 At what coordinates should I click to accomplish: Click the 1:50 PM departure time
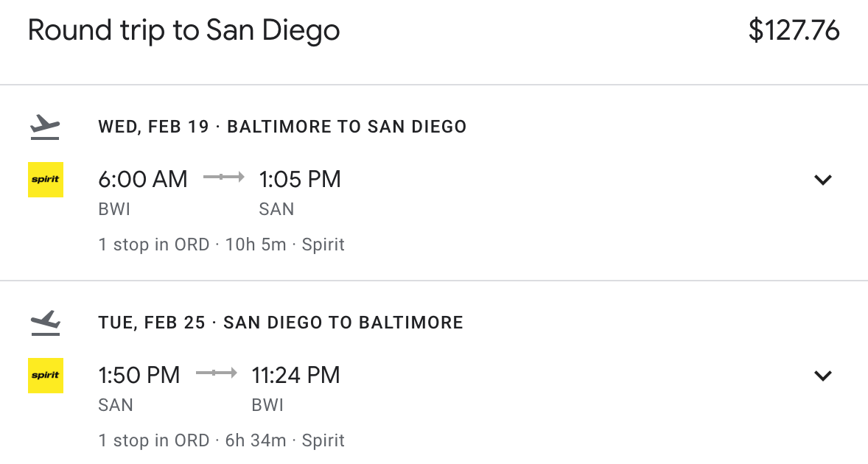click(x=139, y=375)
